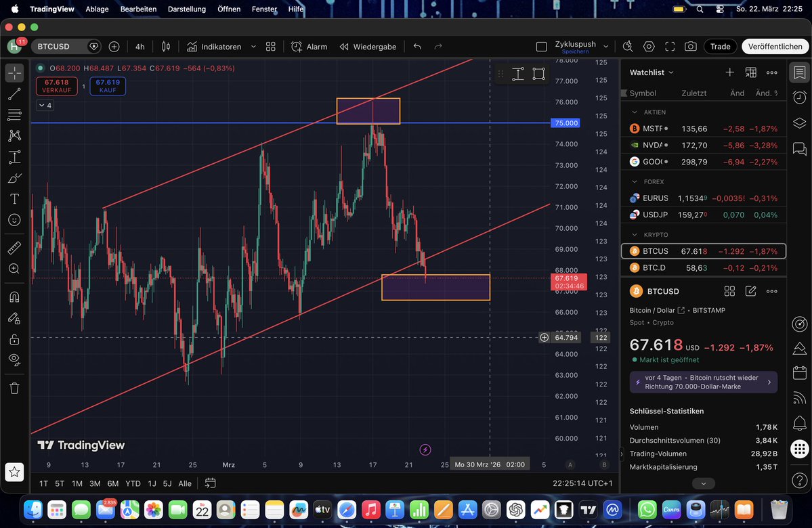Image resolution: width=812 pixels, height=528 pixels.
Task: Select the 3M time range
Action: 95,483
